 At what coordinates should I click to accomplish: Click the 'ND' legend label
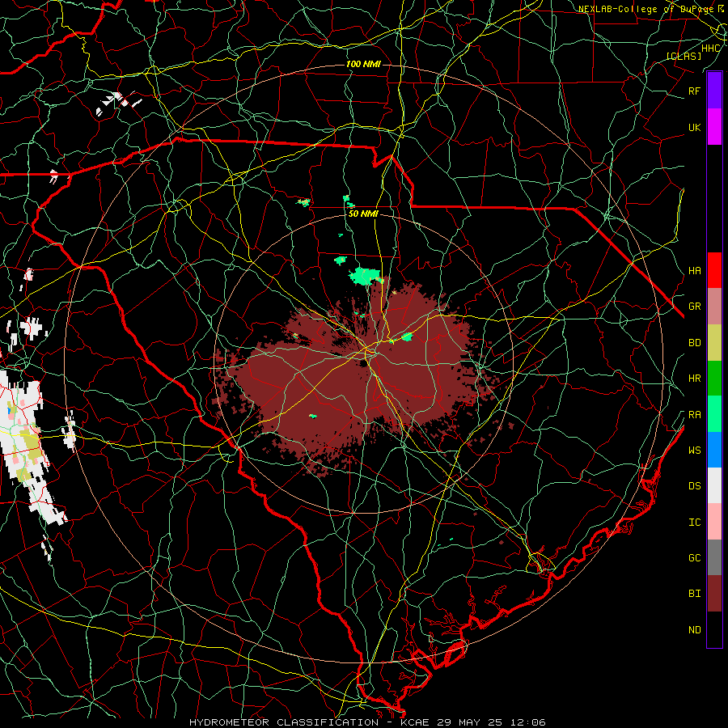click(x=694, y=630)
